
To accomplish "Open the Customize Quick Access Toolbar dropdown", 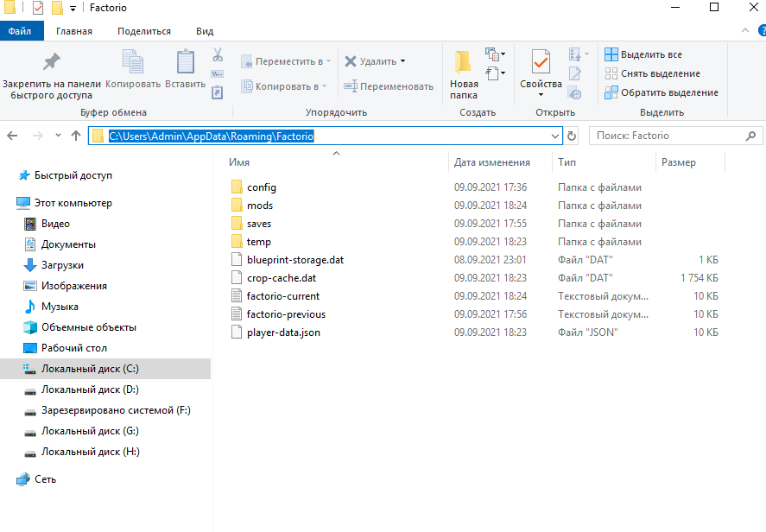I will [73, 9].
